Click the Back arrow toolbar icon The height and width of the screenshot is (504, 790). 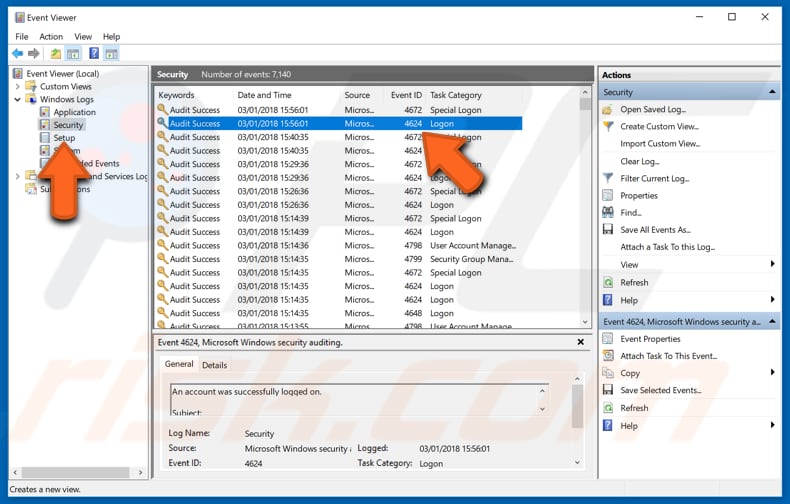[18, 53]
